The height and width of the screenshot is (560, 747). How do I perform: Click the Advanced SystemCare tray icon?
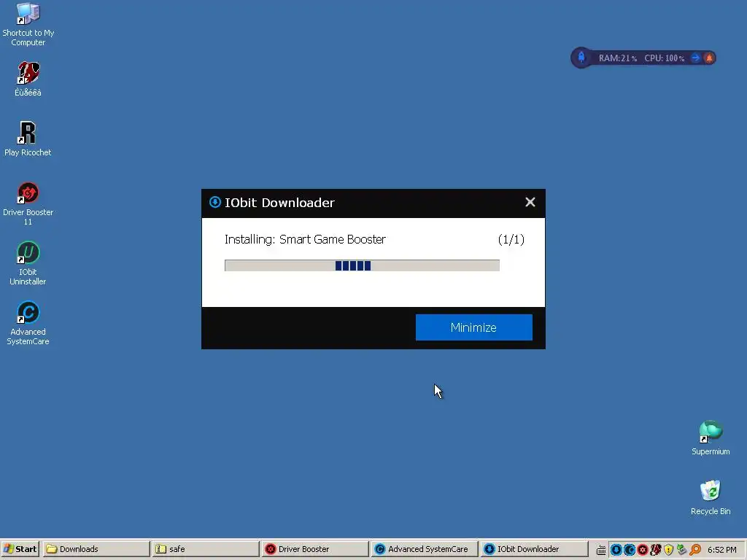(629, 550)
